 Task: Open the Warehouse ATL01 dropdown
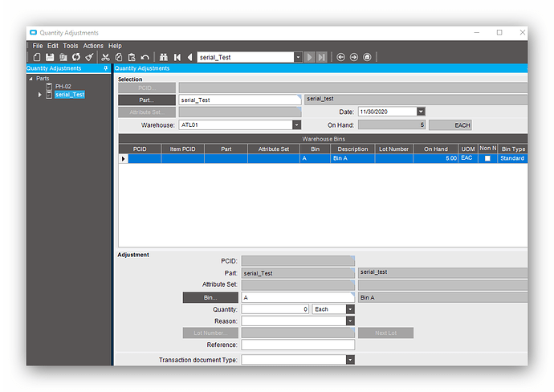[297, 125]
